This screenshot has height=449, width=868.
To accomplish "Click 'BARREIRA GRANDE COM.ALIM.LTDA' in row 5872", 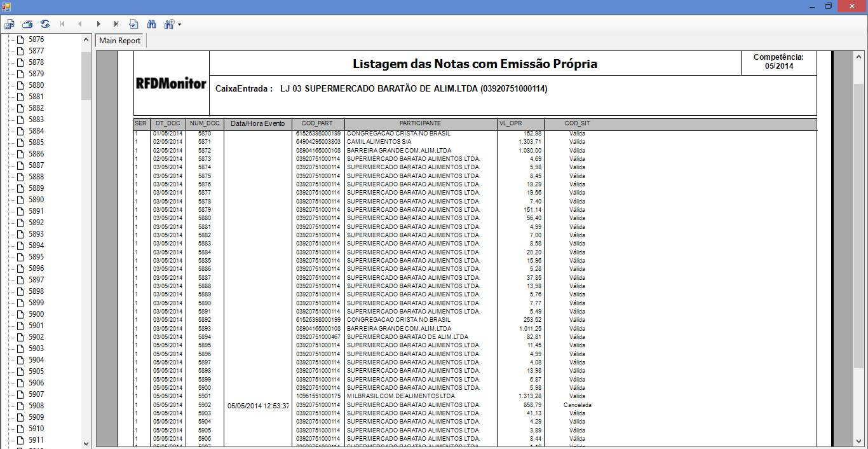I will (399, 151).
